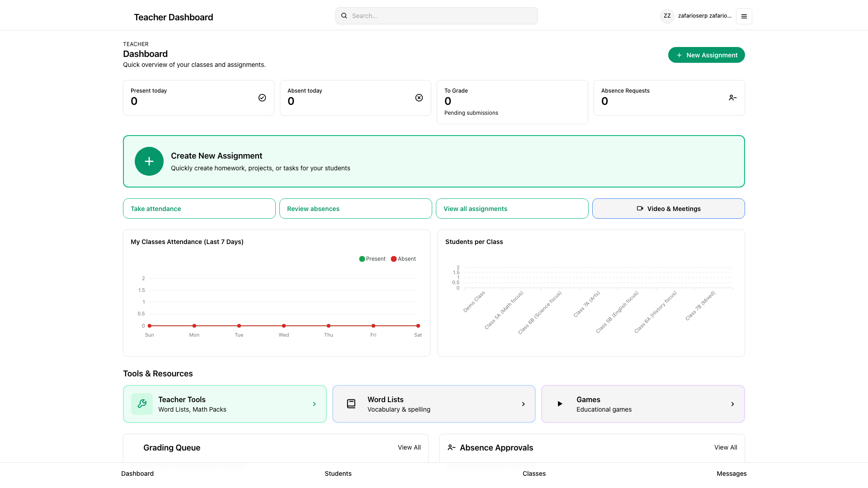Toggle the Present series in chart legend
This screenshot has height=488, width=868.
click(372, 259)
